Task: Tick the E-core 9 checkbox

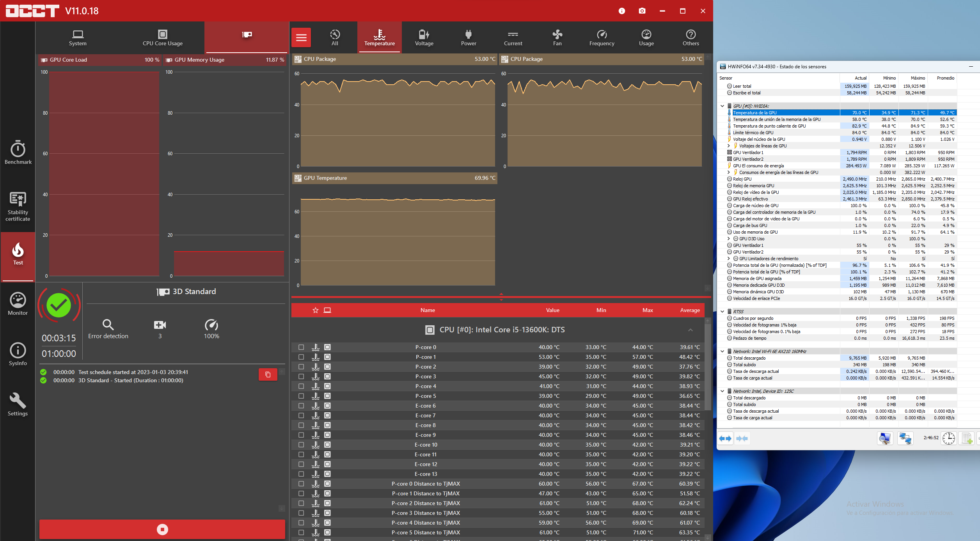Action: (x=301, y=435)
